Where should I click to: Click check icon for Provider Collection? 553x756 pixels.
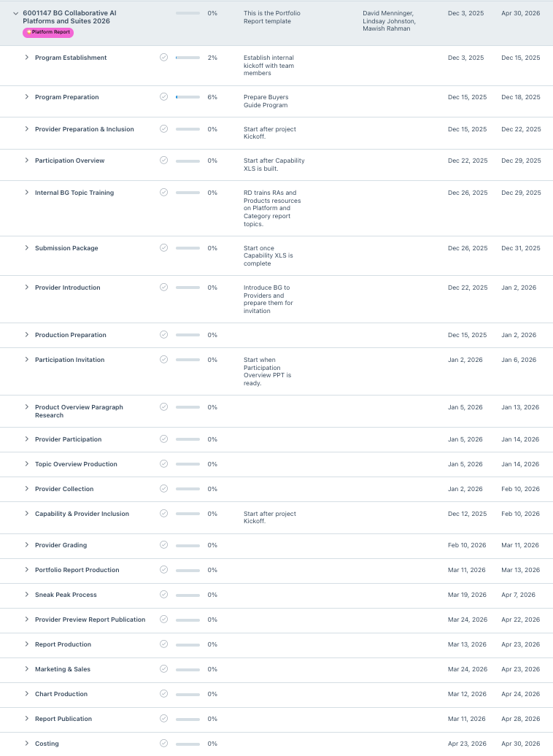click(163, 489)
